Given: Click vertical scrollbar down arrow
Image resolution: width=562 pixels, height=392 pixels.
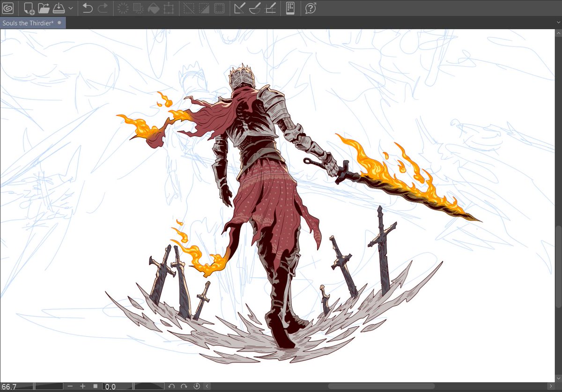Looking at the screenshot, I should pos(558,379).
